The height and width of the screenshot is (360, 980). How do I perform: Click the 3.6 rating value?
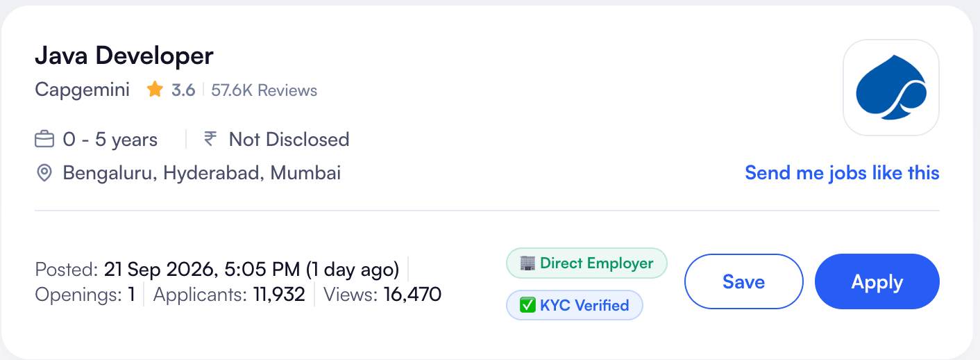(183, 90)
